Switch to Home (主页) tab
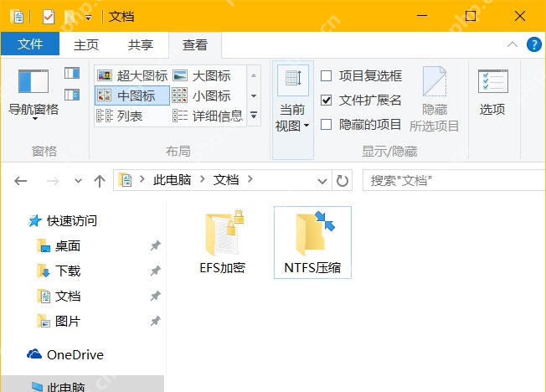Image resolution: width=546 pixels, height=392 pixels. click(x=86, y=44)
